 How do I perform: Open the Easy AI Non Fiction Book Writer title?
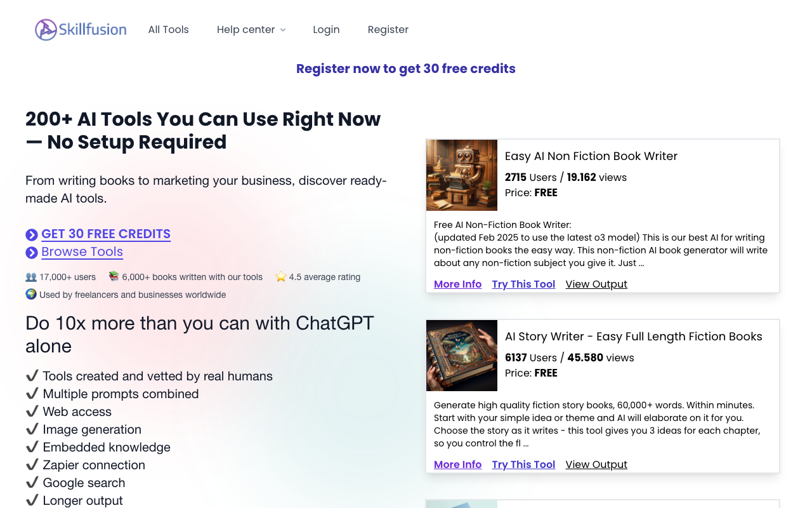click(591, 156)
